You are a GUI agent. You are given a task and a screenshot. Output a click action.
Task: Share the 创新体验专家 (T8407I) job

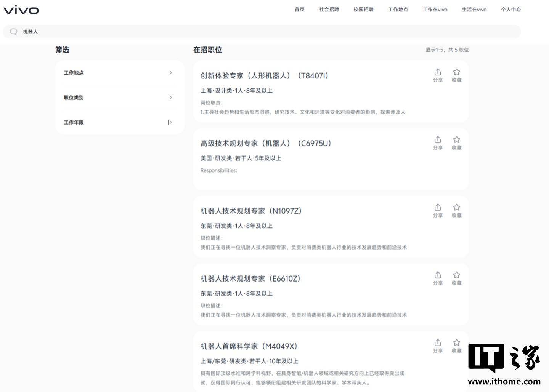tap(438, 75)
